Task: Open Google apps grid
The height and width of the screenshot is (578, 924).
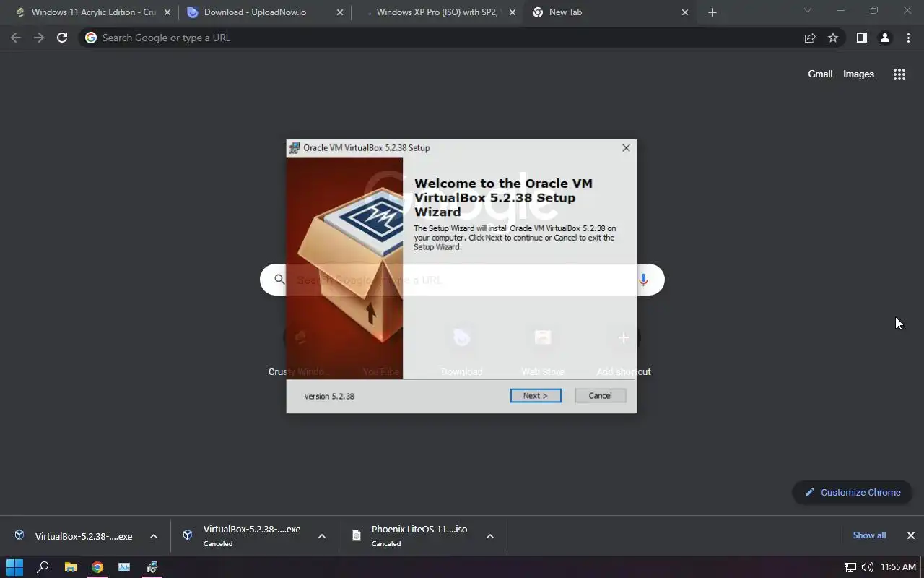Action: coord(899,74)
